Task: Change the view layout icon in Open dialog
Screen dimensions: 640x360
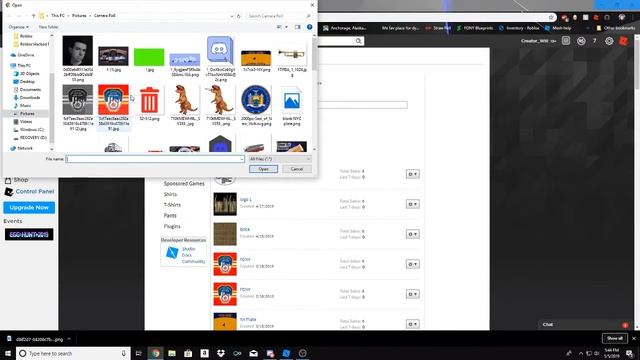Action: pos(280,27)
